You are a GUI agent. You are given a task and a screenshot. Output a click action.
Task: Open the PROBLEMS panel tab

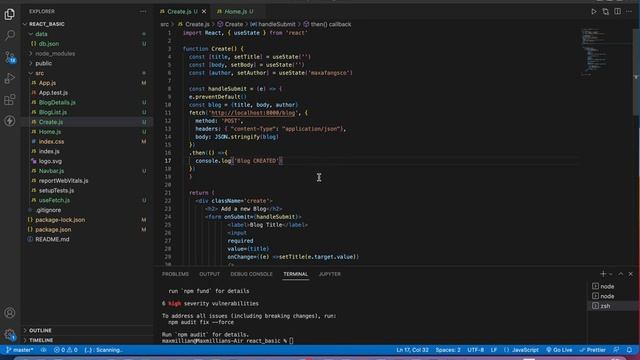(x=175, y=274)
